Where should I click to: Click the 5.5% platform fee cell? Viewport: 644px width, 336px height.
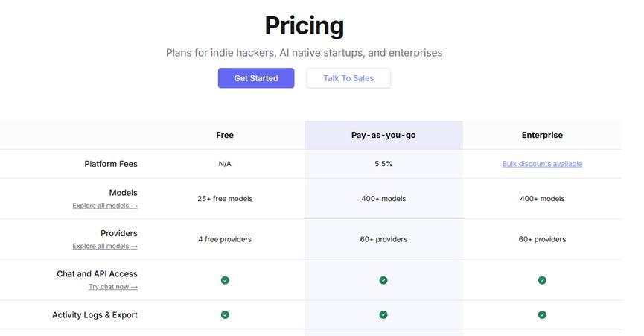(x=383, y=163)
